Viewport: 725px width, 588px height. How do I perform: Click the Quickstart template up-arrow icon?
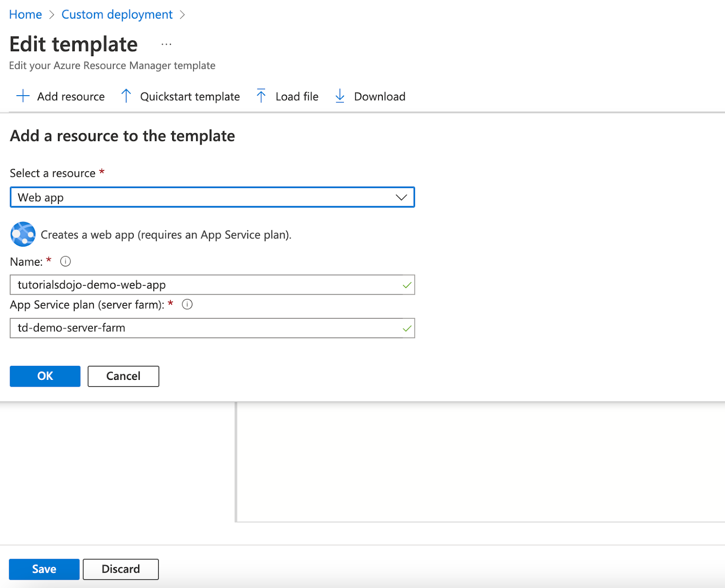tap(126, 96)
